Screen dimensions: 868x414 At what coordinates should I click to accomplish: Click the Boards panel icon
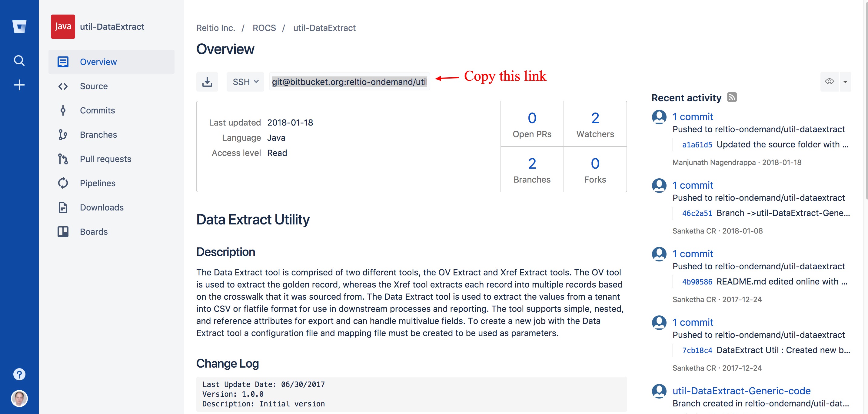[63, 232]
